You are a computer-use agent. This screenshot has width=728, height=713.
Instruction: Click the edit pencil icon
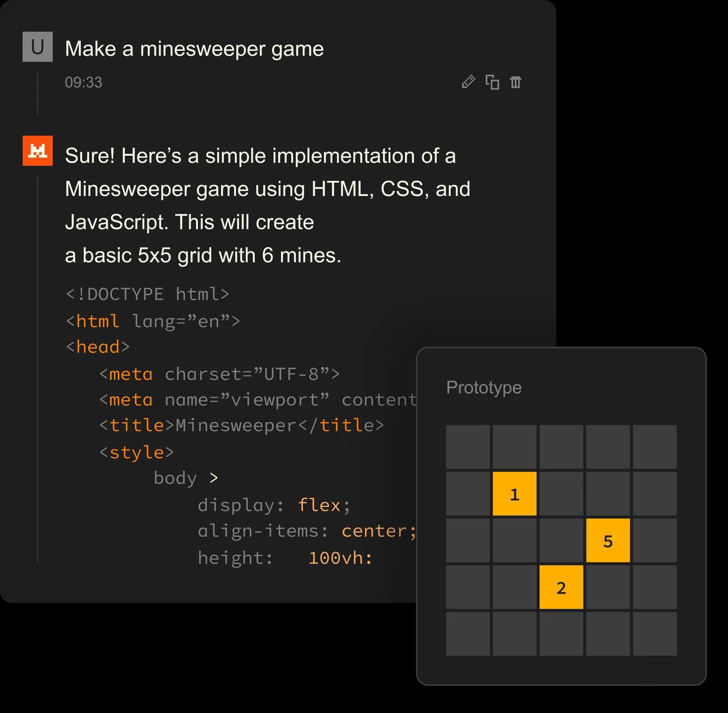click(468, 82)
